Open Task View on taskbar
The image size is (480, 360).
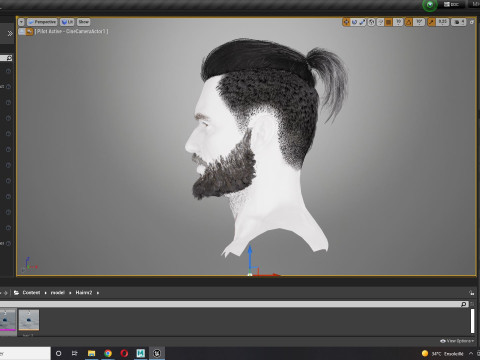[x=75, y=353]
